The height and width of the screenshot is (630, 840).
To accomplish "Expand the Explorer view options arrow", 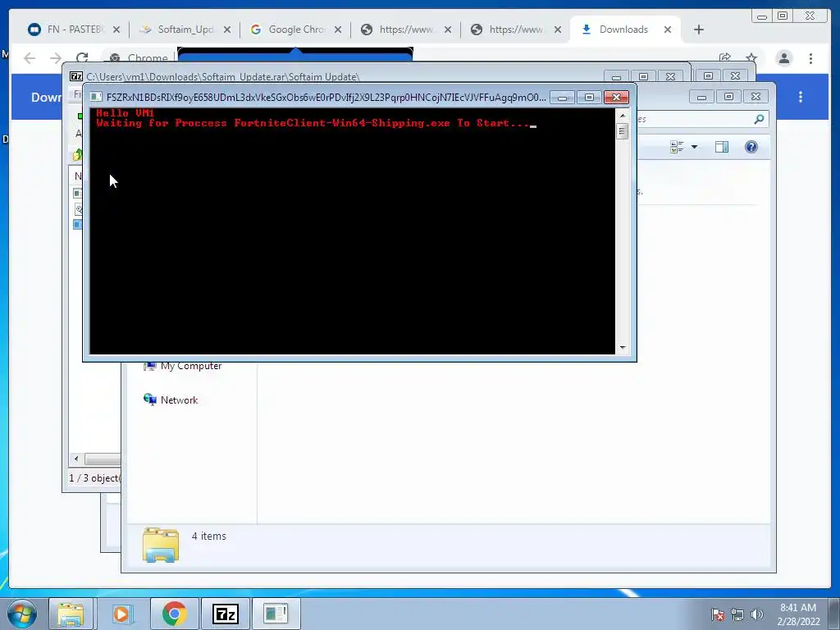I will pos(694,147).
